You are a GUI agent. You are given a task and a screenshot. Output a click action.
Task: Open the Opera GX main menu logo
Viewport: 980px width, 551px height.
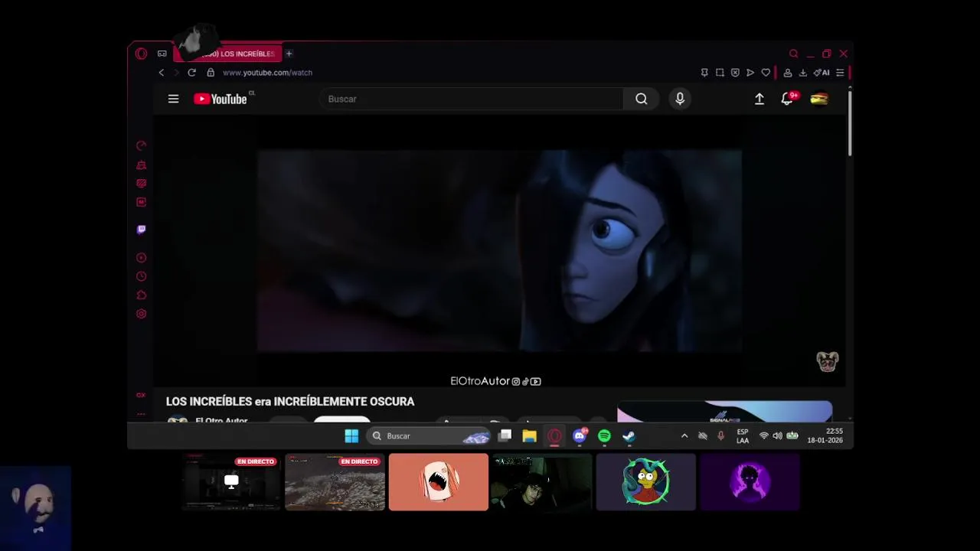point(141,54)
